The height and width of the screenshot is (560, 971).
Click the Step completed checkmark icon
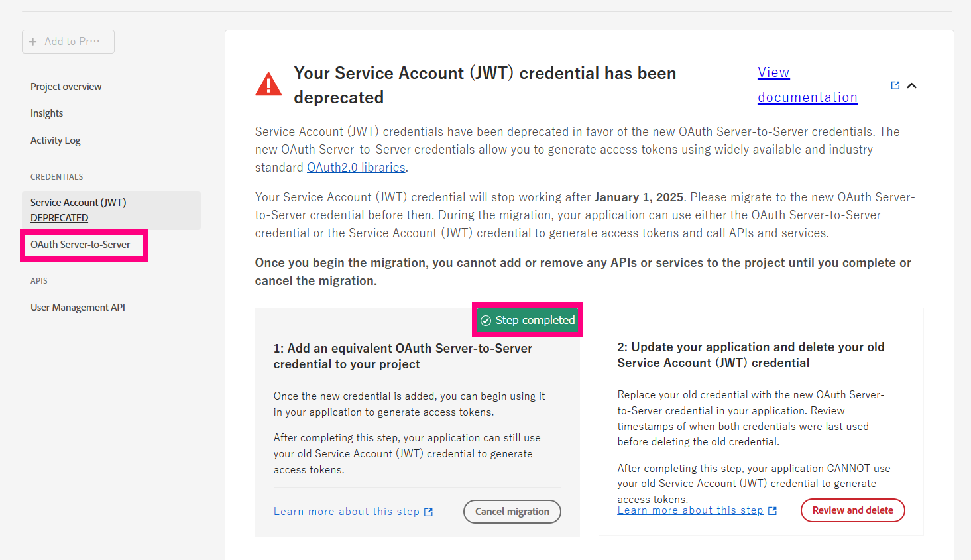pos(486,321)
